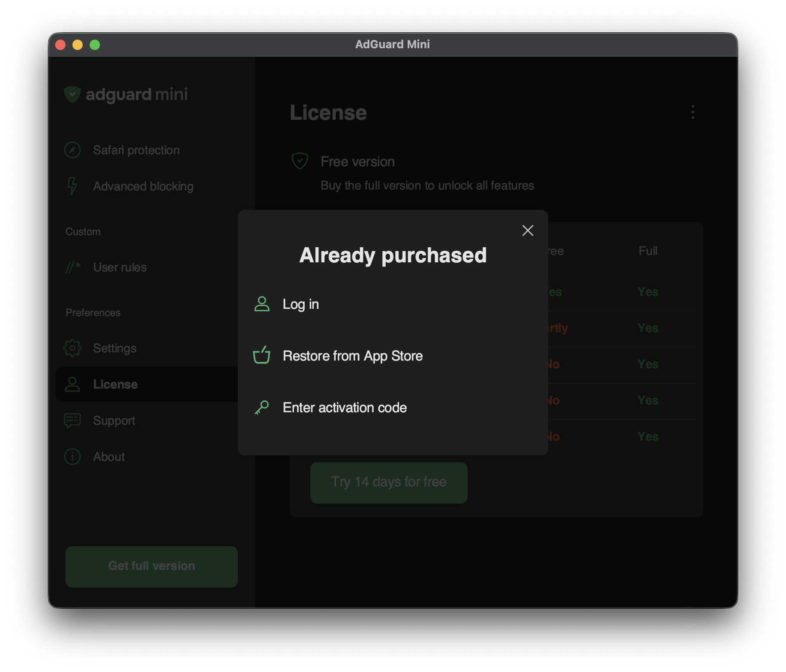Click the App Store basket icon
The height and width of the screenshot is (672, 786).
pos(262,355)
